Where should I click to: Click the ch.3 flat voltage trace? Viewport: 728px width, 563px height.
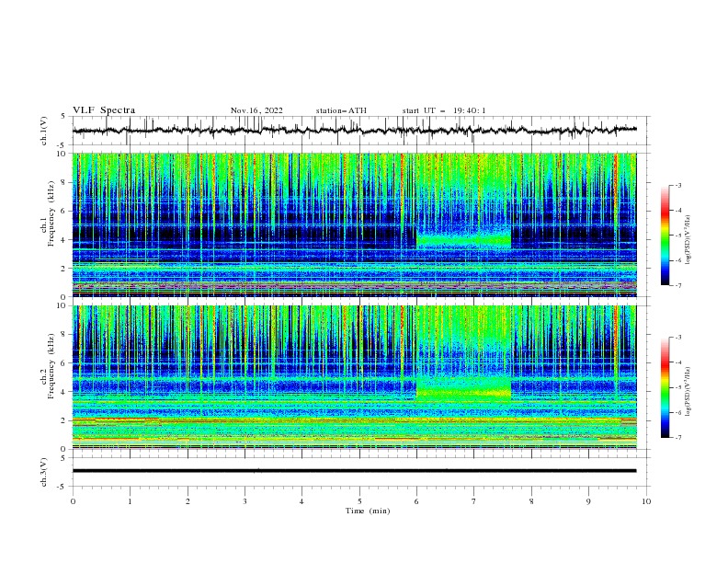tap(354, 471)
